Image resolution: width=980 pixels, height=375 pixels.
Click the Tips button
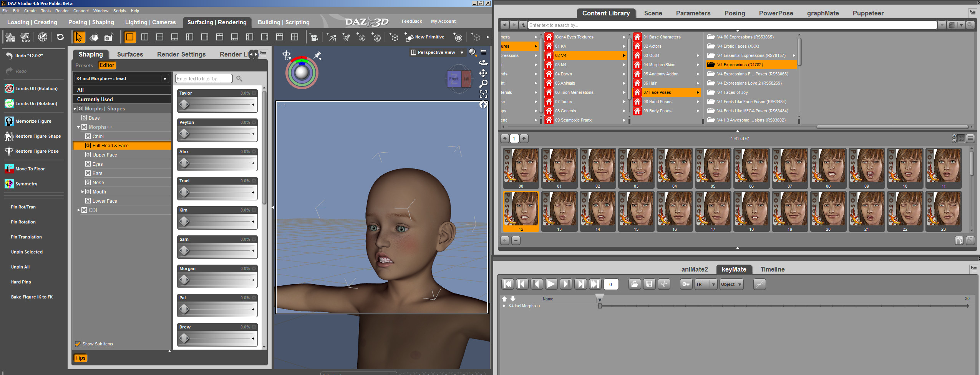coord(80,358)
